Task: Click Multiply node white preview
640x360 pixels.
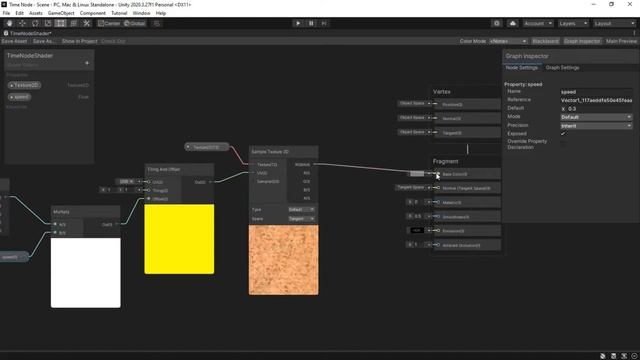Action: [x=86, y=273]
